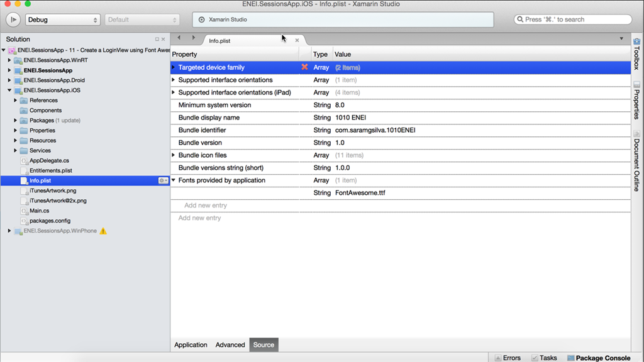
Task: Click the Bundle display name value 1010 ENEI
Action: [x=350, y=118]
